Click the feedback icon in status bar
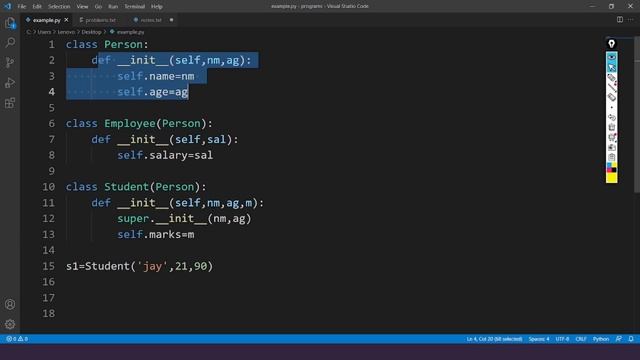The width and height of the screenshot is (640, 360). point(619,339)
